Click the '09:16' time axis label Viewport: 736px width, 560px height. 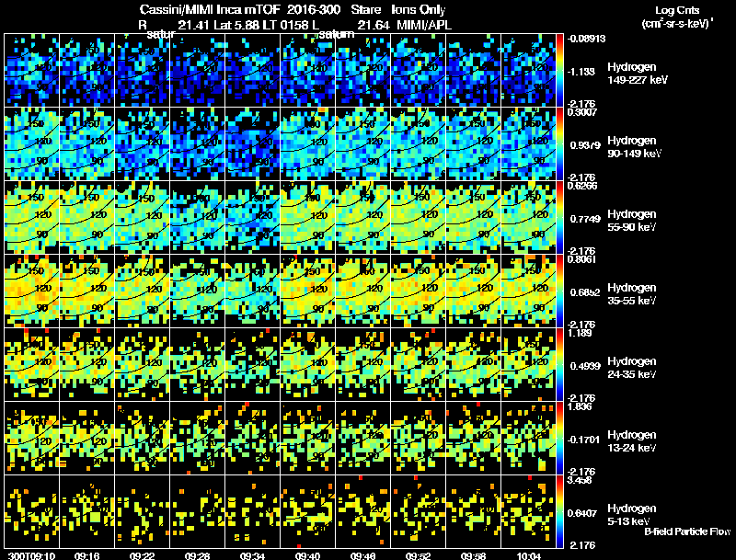tap(86, 556)
